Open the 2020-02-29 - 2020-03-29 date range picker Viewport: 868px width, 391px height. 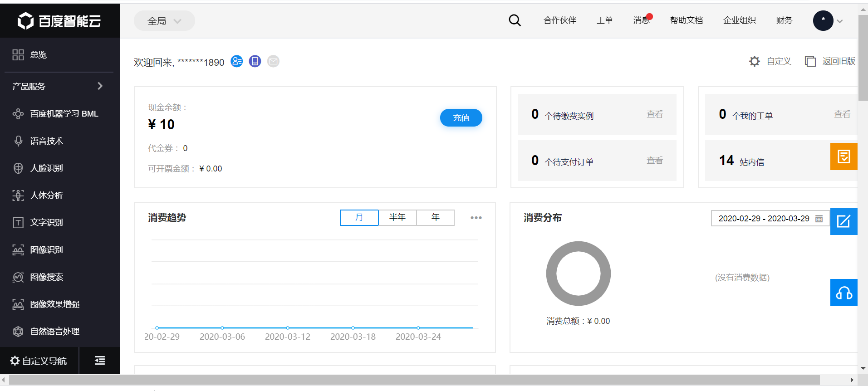pyautogui.click(x=770, y=219)
